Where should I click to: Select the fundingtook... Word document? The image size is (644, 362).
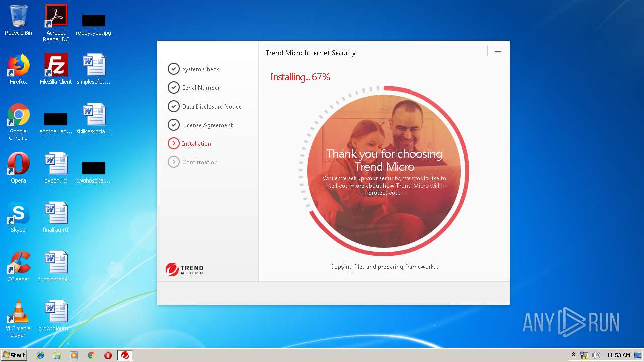(56, 266)
